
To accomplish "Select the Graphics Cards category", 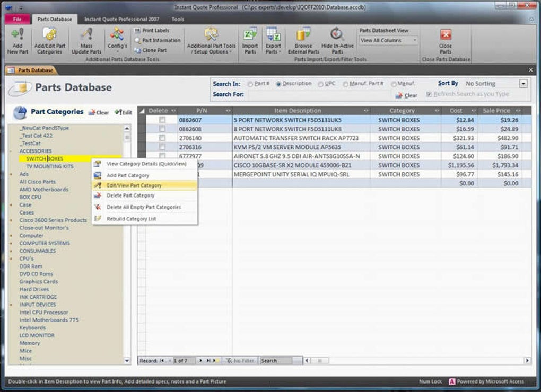I will click(x=39, y=281).
